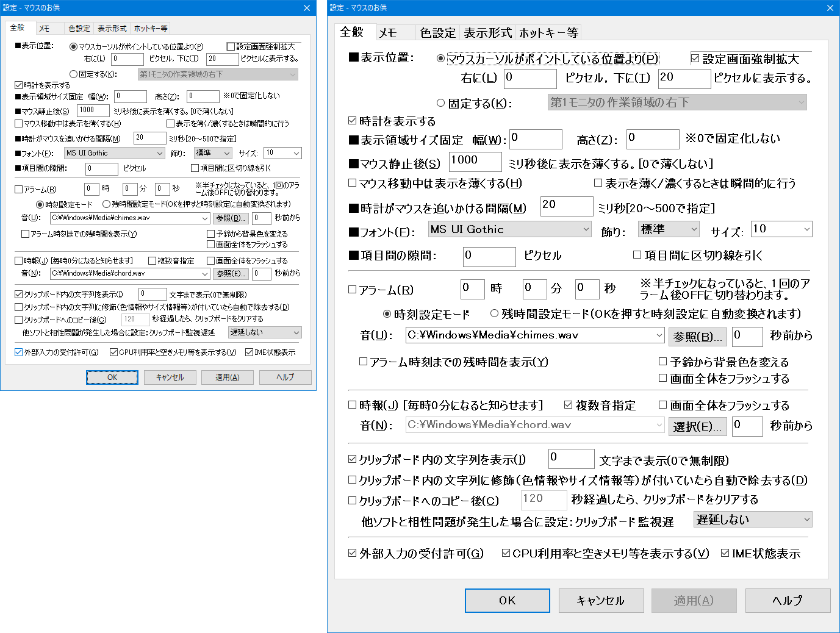The height and width of the screenshot is (633, 840).
Task: Switch to メモ tab in large window
Action: tap(387, 33)
